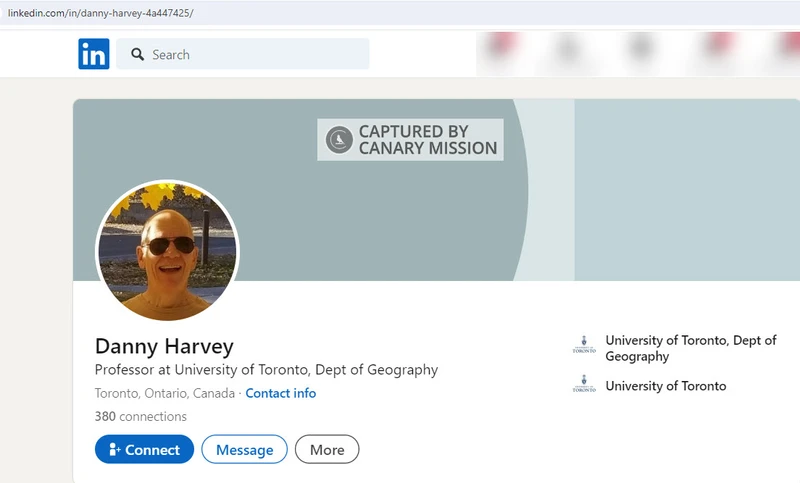Click the Danny Harvey name heading
The image size is (800, 483).
coord(164,346)
